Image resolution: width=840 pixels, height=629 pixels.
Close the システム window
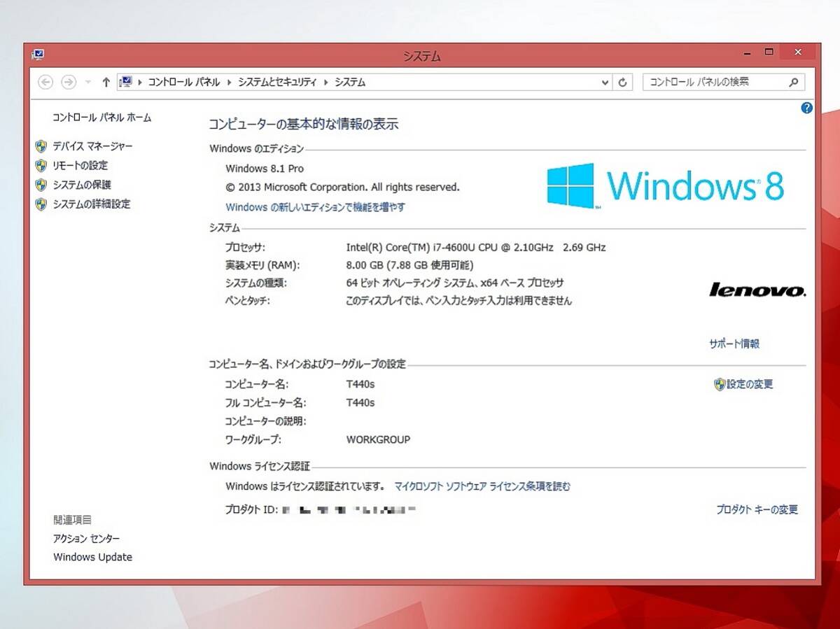(x=798, y=52)
